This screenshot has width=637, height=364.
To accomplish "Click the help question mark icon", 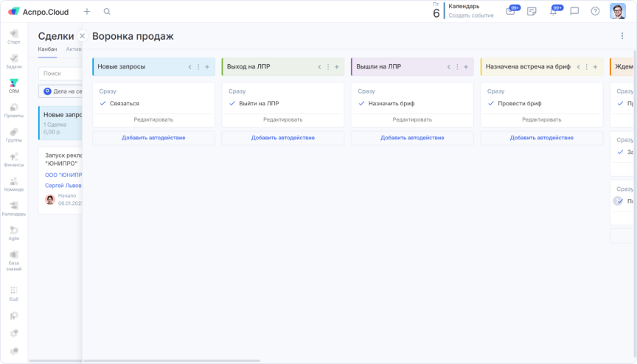I will [x=595, y=12].
